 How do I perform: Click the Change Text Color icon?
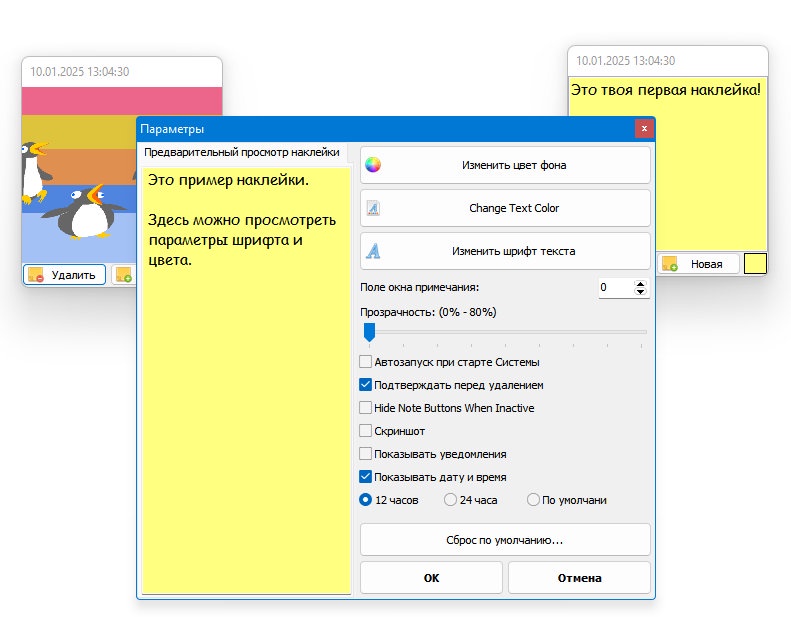click(x=373, y=208)
